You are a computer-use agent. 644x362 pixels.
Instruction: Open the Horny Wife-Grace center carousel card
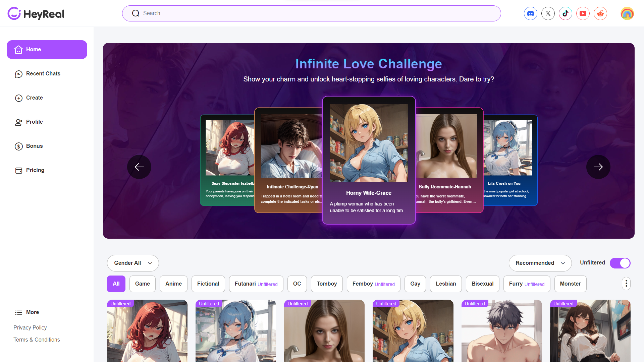[369, 160]
